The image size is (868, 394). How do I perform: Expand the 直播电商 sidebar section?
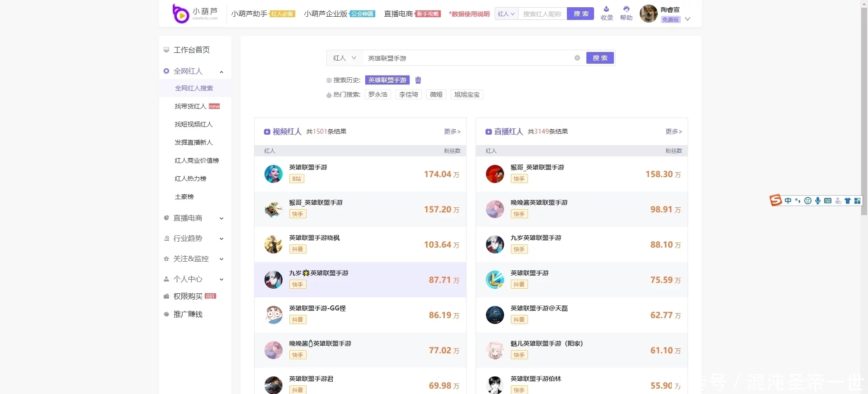click(222, 218)
